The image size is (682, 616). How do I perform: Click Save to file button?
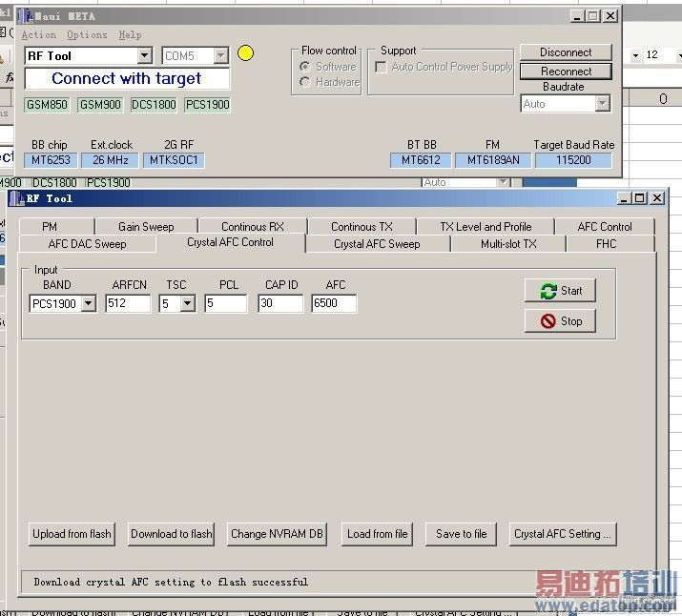click(x=461, y=534)
